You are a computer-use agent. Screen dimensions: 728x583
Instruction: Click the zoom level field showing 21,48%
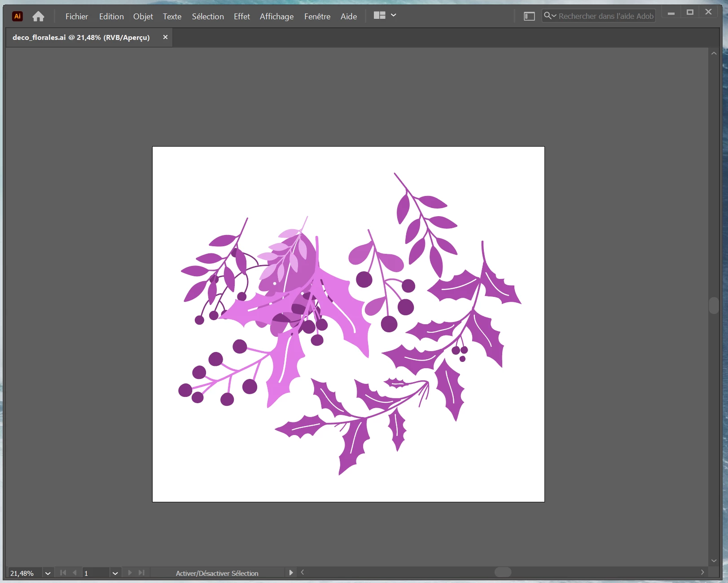(x=25, y=573)
